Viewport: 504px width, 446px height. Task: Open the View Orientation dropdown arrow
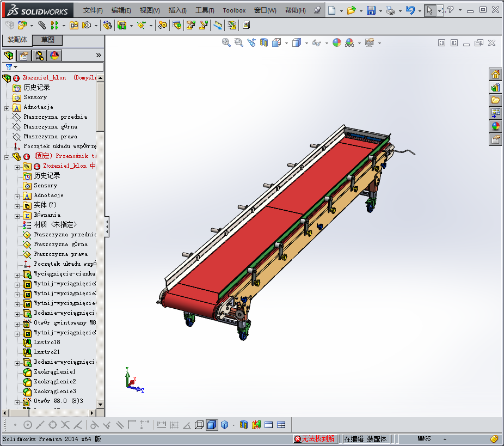(x=286, y=43)
